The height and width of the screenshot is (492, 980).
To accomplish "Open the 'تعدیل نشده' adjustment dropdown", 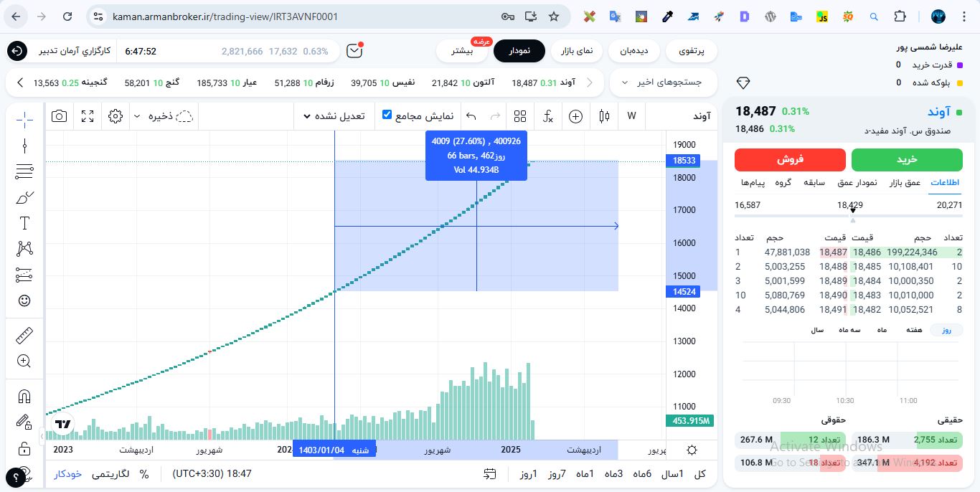I will (x=334, y=116).
